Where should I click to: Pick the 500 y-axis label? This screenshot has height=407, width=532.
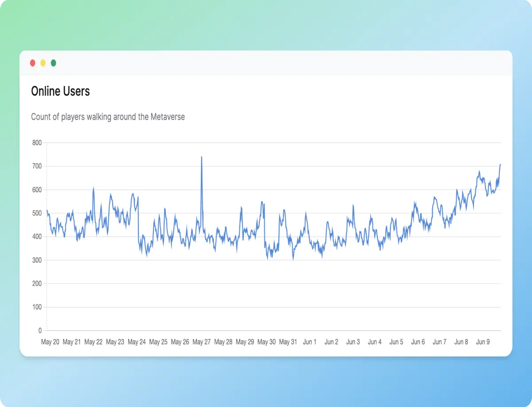[37, 213]
